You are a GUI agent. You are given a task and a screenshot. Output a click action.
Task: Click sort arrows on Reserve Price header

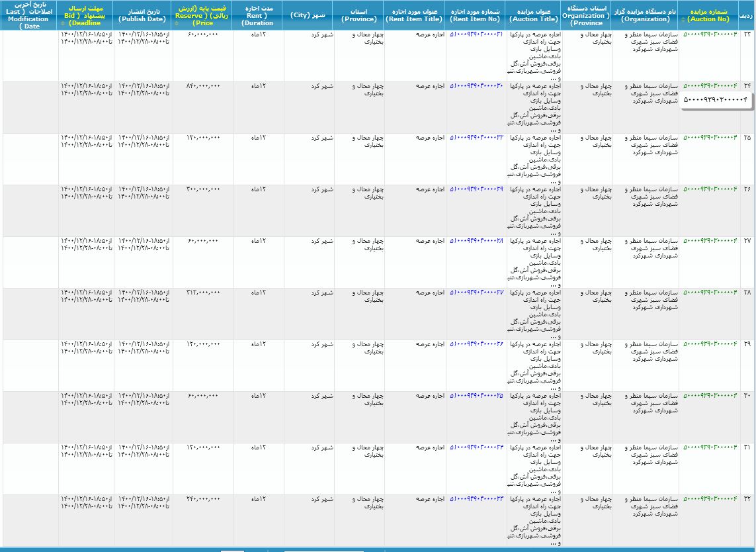(x=175, y=23)
